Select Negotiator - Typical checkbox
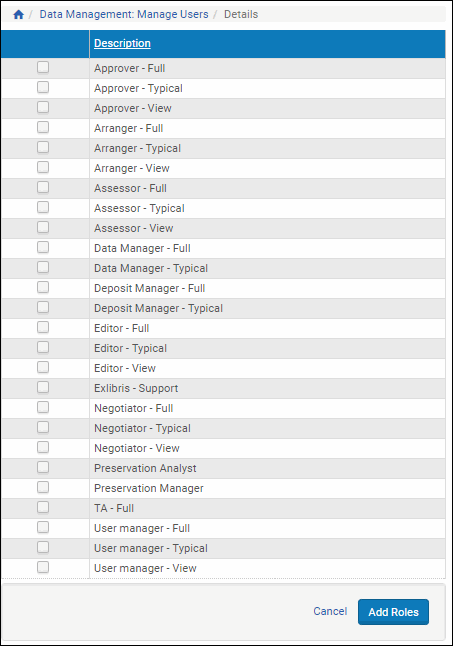The height and width of the screenshot is (646, 453). click(43, 427)
